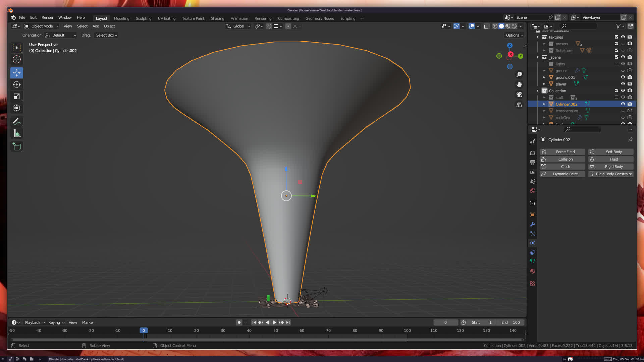This screenshot has width=644, height=362.
Task: Select the Rotate tool in toolbar
Action: coord(17,84)
